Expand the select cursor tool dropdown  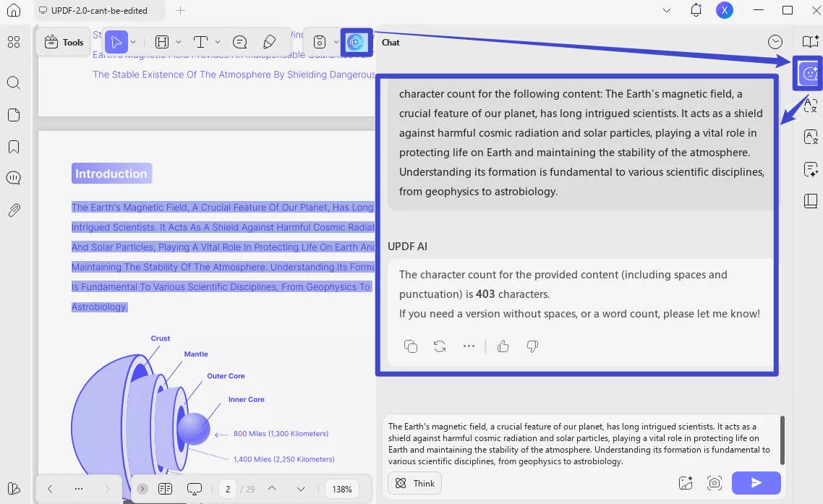tap(133, 42)
